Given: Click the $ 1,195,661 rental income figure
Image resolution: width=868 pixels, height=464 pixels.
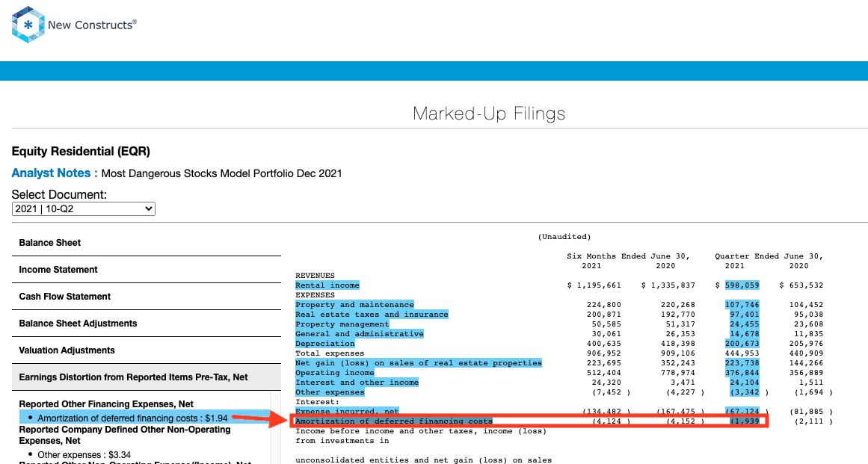Looking at the screenshot, I should click(594, 285).
